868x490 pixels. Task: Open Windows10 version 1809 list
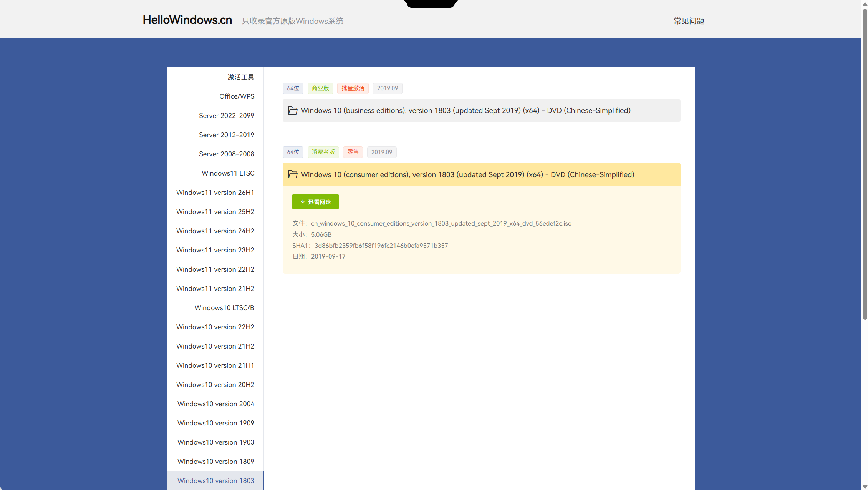pyautogui.click(x=215, y=461)
